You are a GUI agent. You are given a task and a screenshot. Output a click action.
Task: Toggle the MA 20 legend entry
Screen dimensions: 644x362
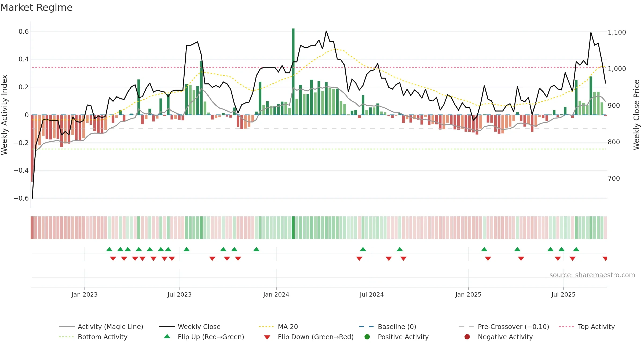tap(278, 327)
